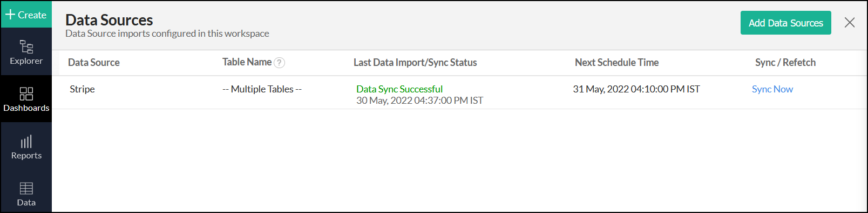Select the Stripe data source
Screen dimensions: 868x213
tap(82, 89)
